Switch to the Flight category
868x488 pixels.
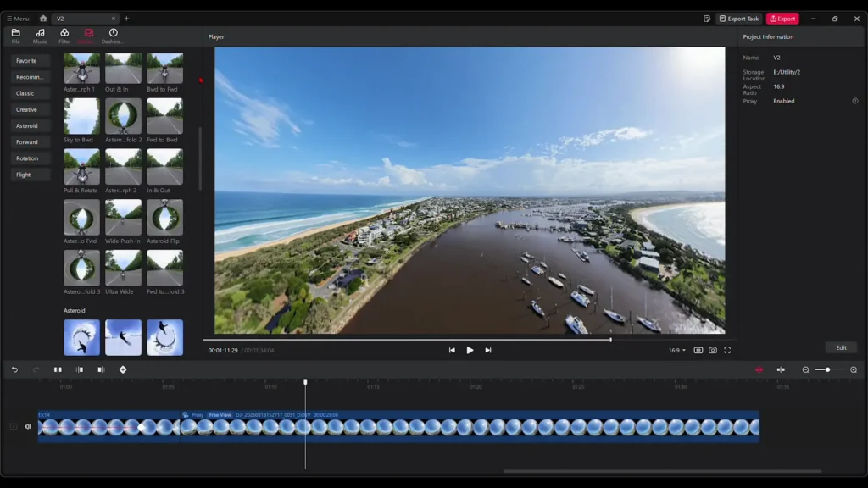point(27,175)
